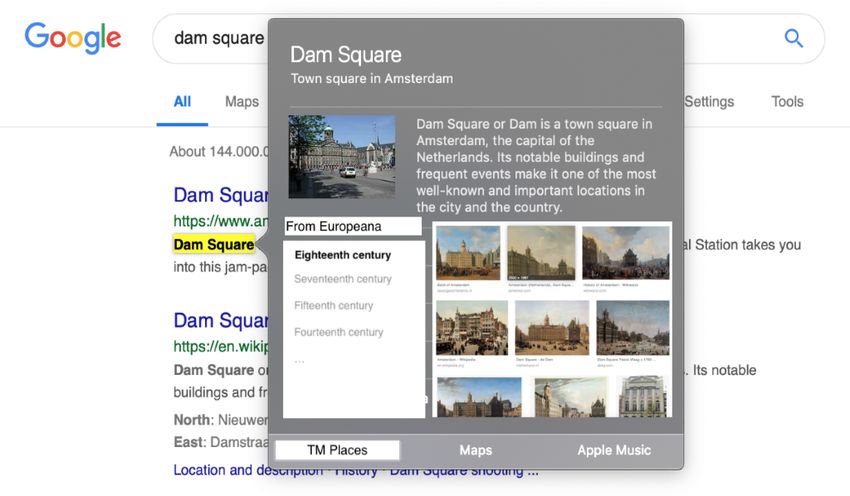Click the From Europeana field
This screenshot has width=850, height=496.
pyautogui.click(x=353, y=226)
